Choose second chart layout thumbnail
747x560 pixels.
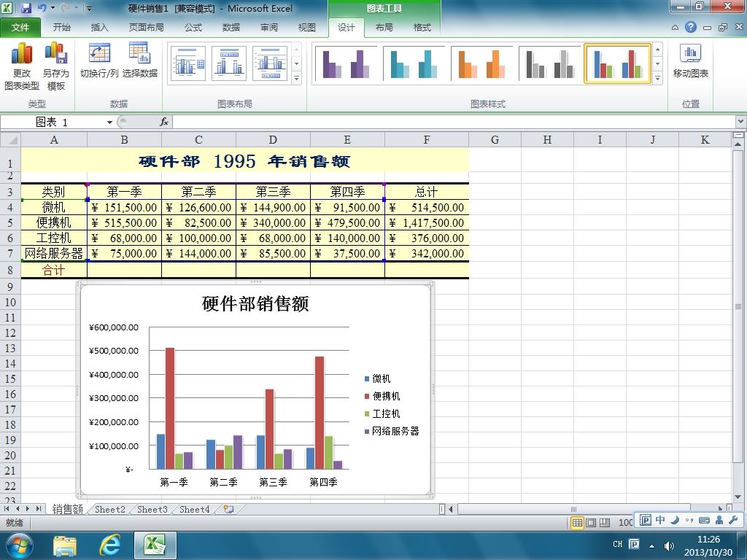pos(228,63)
